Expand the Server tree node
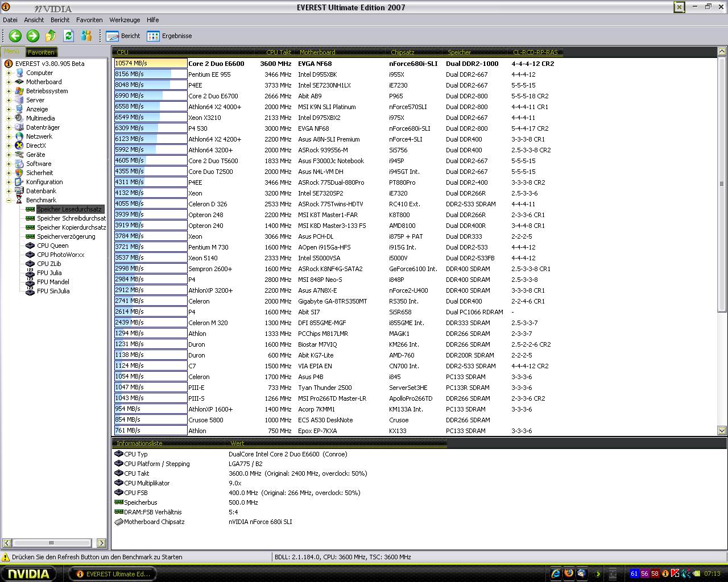Screen dimensions: 728x582 [9, 100]
